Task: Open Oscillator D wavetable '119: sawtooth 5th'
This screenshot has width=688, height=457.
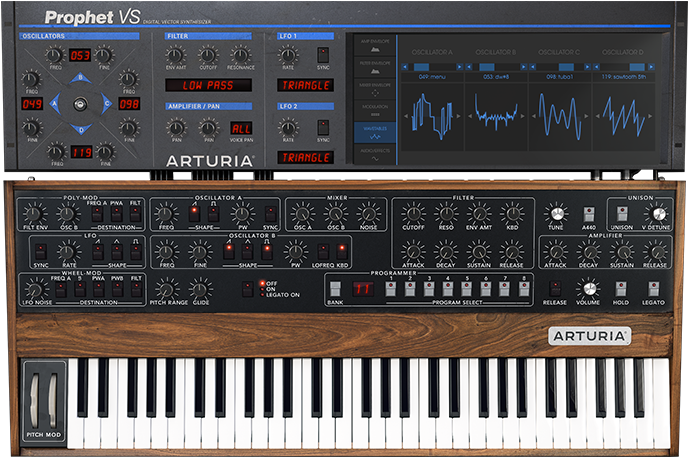Action: (624, 77)
